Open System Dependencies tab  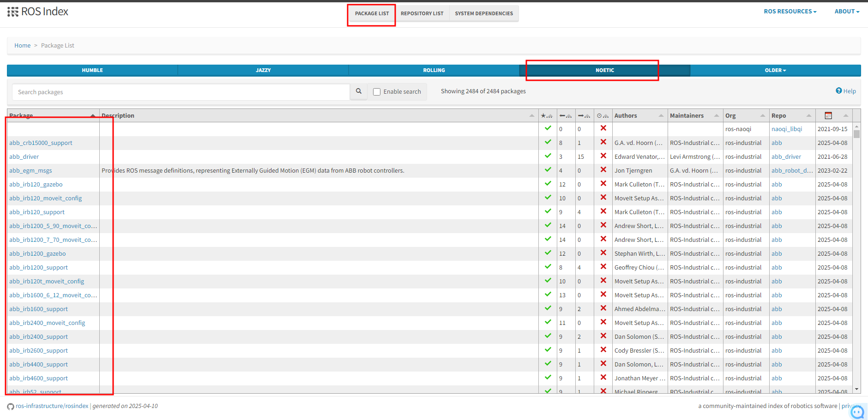(x=484, y=13)
